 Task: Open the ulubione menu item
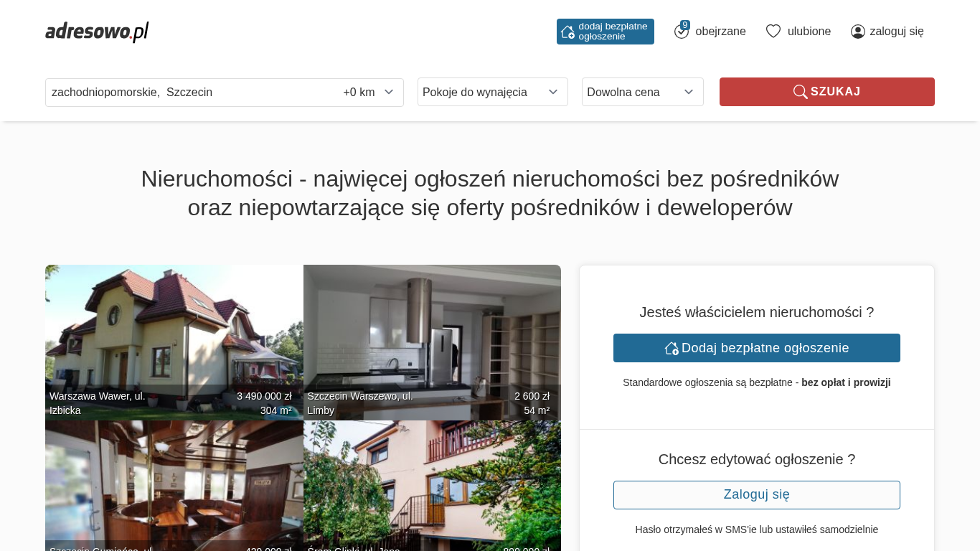[798, 32]
